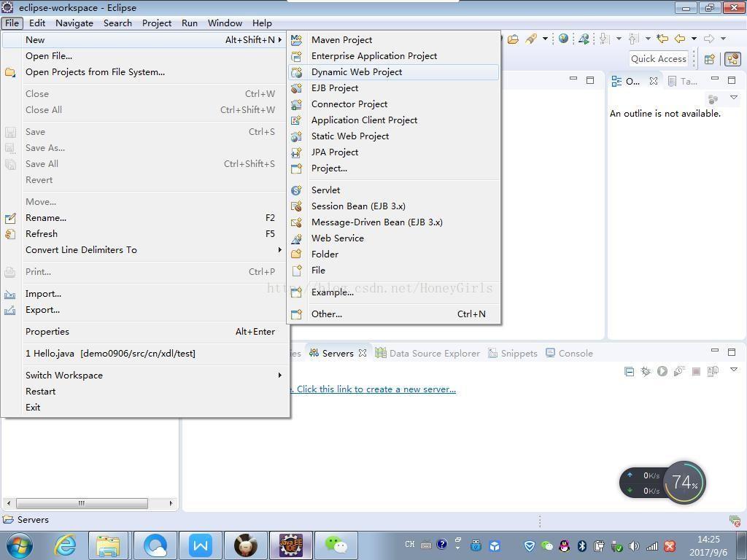Close the Outline view tab
This screenshot has width=747, height=560.
coord(654,82)
